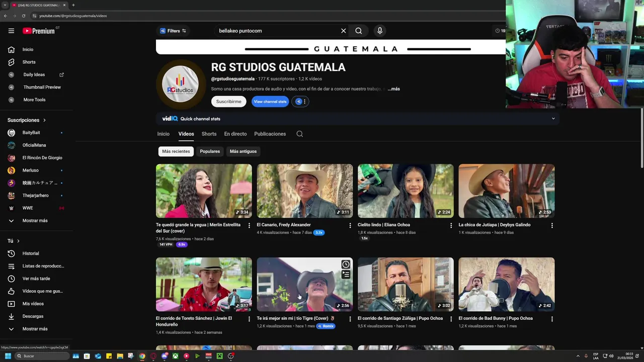The image size is (644, 362).
Task: Open Cielito lindo Eliana Ochoa thumbnail
Action: (x=406, y=191)
